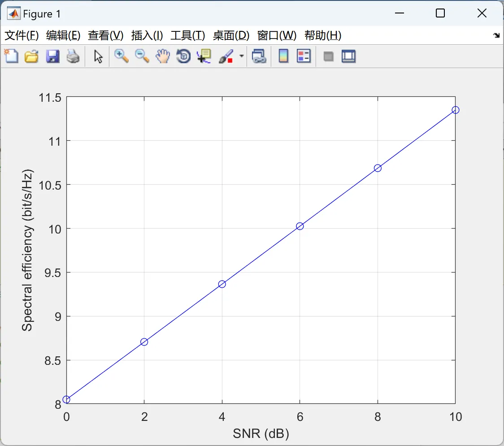504x446 pixels.
Task: Insert a colorbar using toolbar icon
Action: [283, 56]
